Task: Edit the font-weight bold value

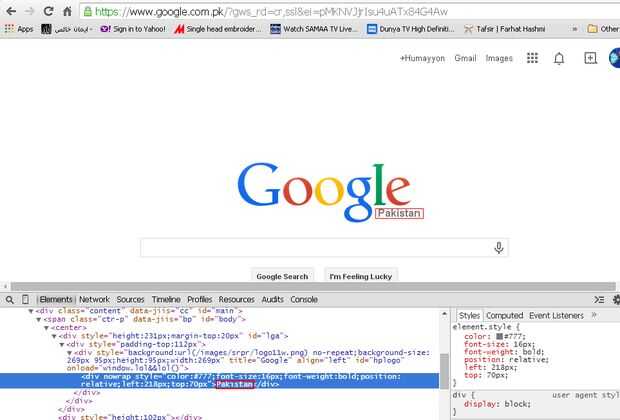Action: click(x=533, y=352)
